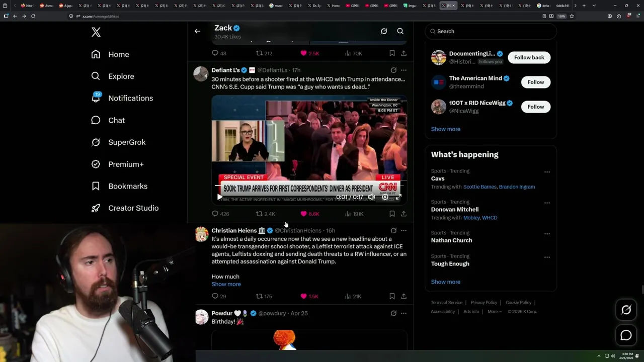Follow The American Mind

tap(536, 82)
